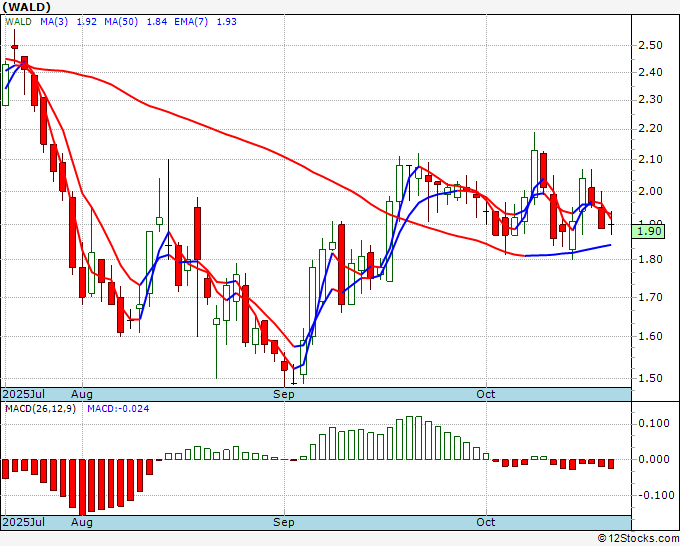This screenshot has width=680, height=546.
Task: Select the MA(3) indicator label
Action: pyautogui.click(x=54, y=22)
